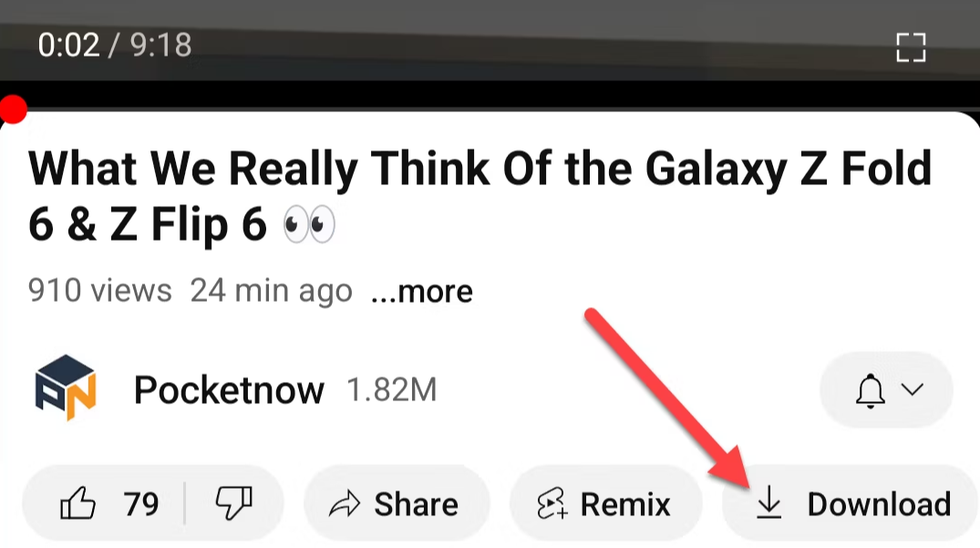Click the Download arrow icon
Viewport: 980px width, 548px height.
pyautogui.click(x=769, y=503)
